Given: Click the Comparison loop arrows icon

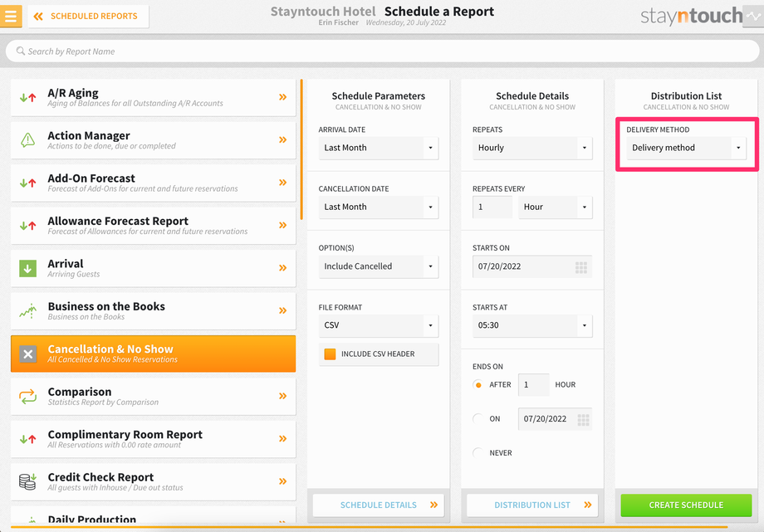Looking at the screenshot, I should tap(27, 396).
